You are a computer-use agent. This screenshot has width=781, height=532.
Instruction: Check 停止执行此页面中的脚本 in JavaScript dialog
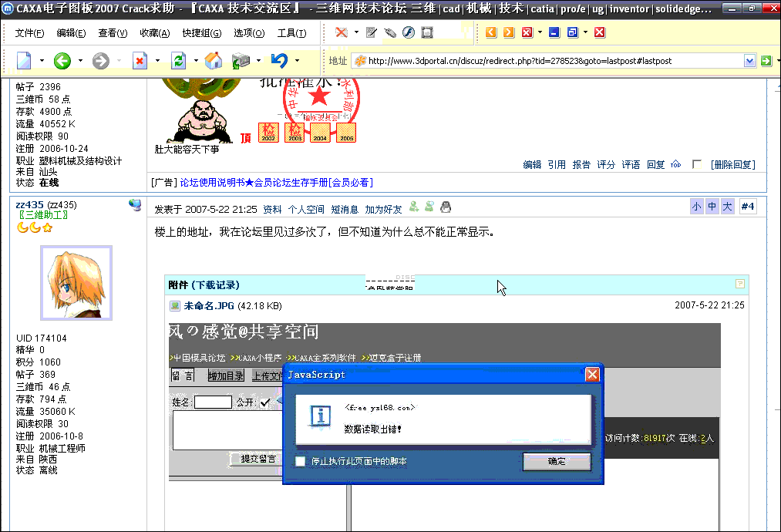tap(301, 461)
